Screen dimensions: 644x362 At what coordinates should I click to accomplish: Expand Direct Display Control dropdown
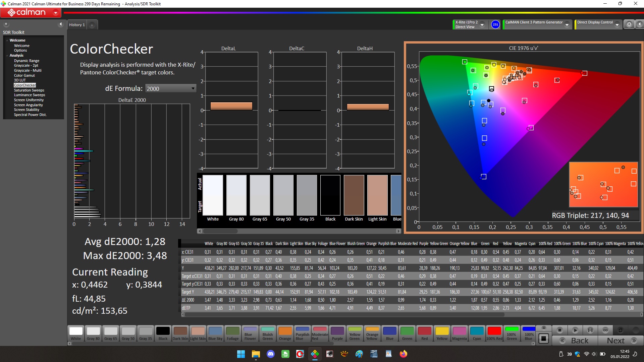(x=617, y=24)
